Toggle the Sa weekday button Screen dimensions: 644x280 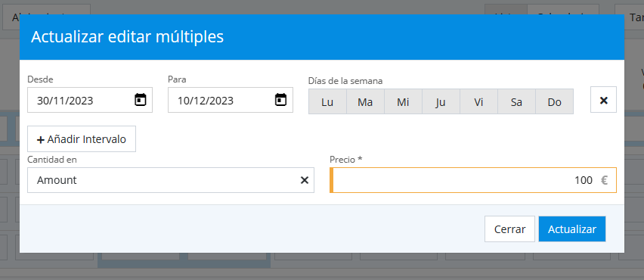point(516,101)
